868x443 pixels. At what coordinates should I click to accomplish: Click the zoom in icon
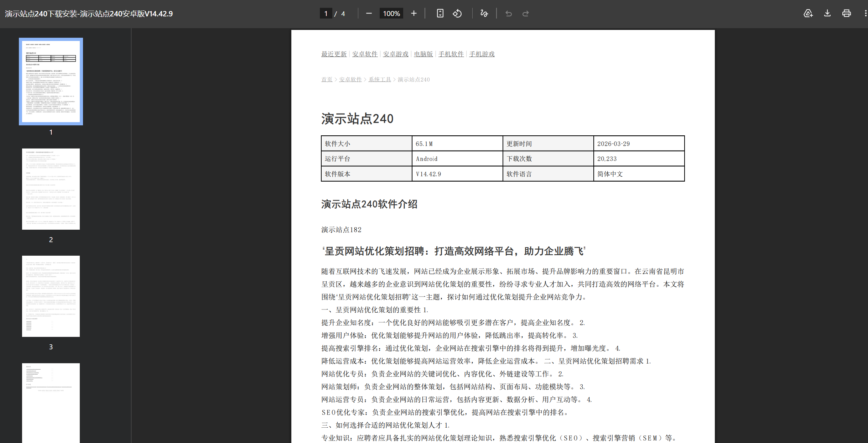tap(414, 13)
